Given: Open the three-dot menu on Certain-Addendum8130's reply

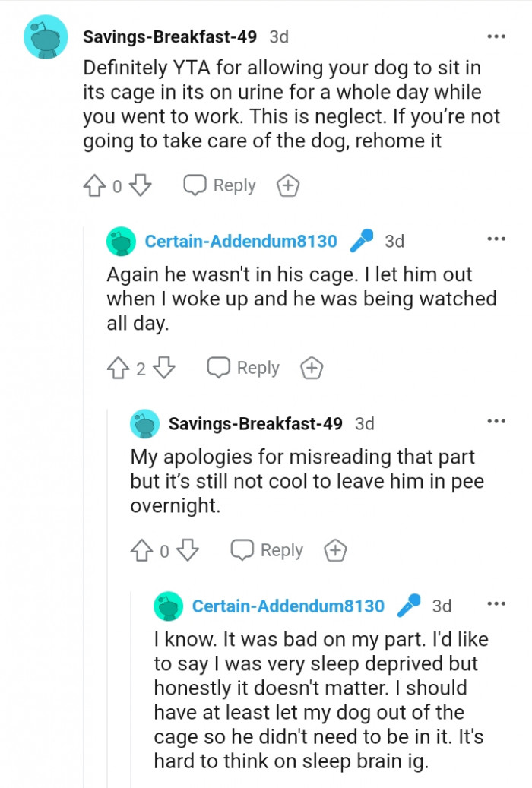Looking at the screenshot, I should tap(496, 238).
